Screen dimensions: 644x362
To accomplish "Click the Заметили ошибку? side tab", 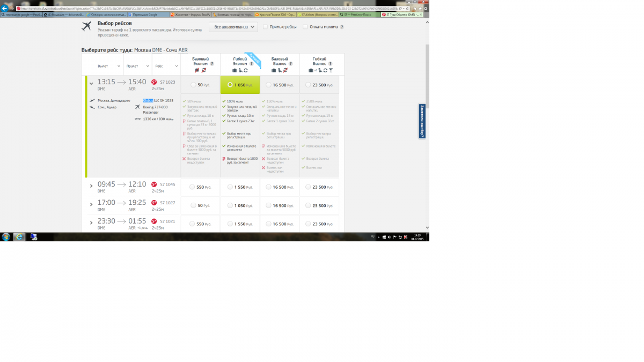I will coord(422,122).
